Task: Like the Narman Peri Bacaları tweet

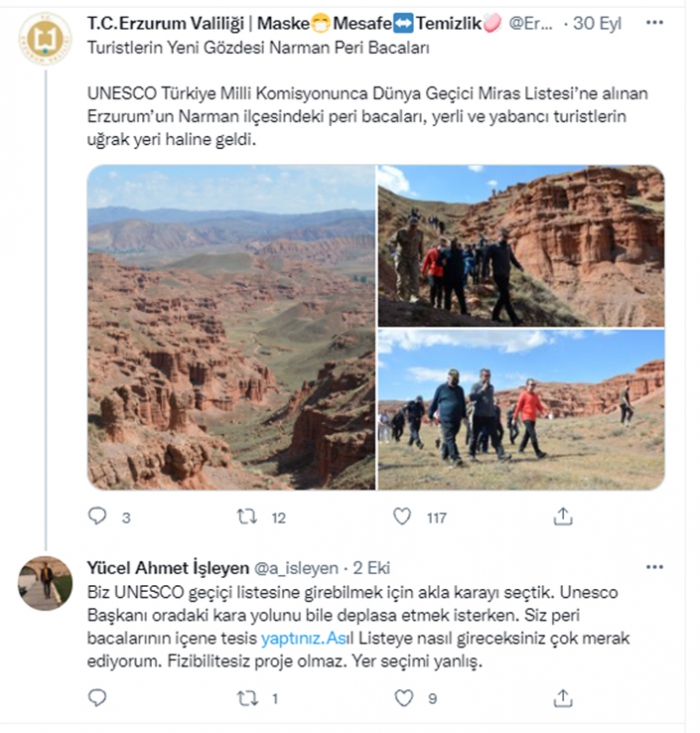Action: (402, 517)
